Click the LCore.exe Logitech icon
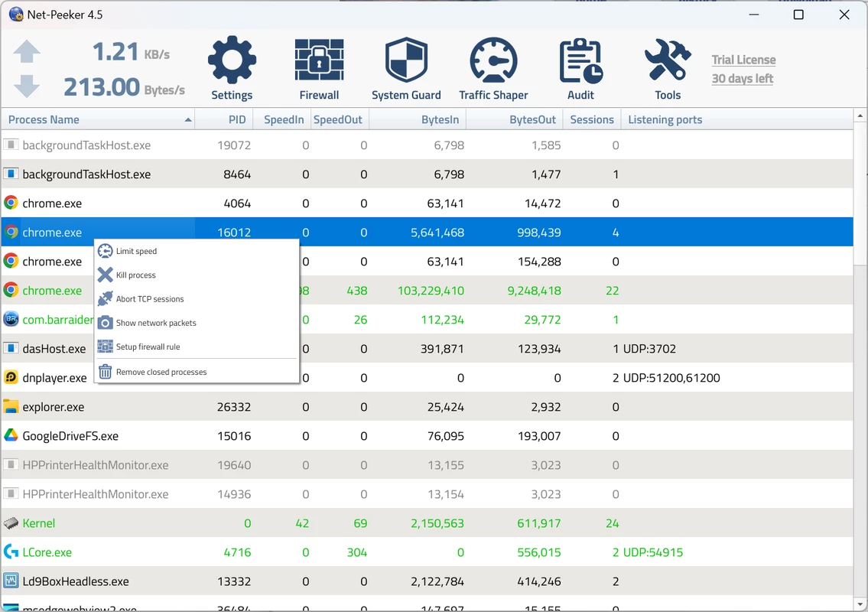Image resolution: width=868 pixels, height=612 pixels. (x=11, y=552)
